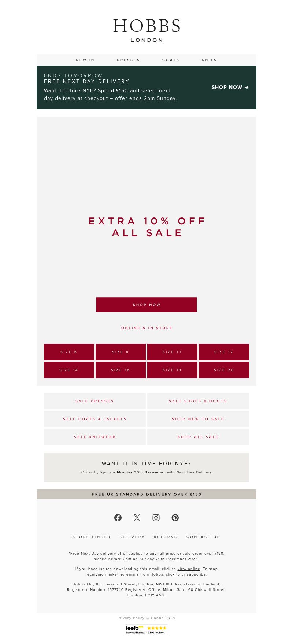Choose the Size 12 button
Screen dimensions: 293x644
[224, 352]
